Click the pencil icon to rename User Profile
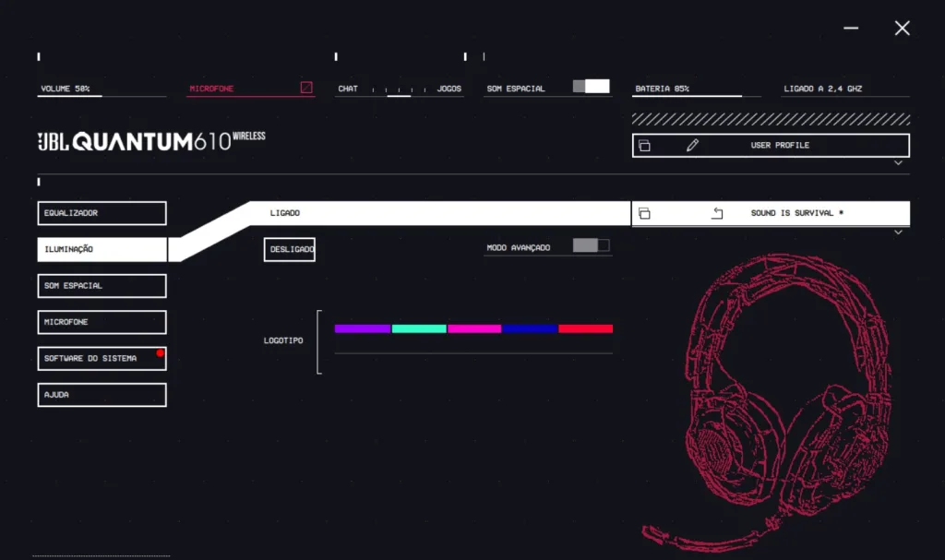945x560 pixels. [x=692, y=146]
